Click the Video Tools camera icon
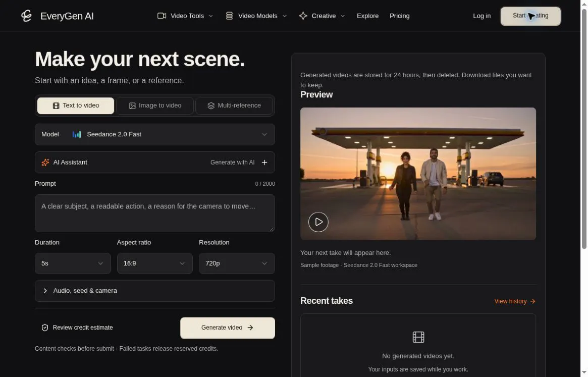This screenshot has width=588, height=377. 162,16
